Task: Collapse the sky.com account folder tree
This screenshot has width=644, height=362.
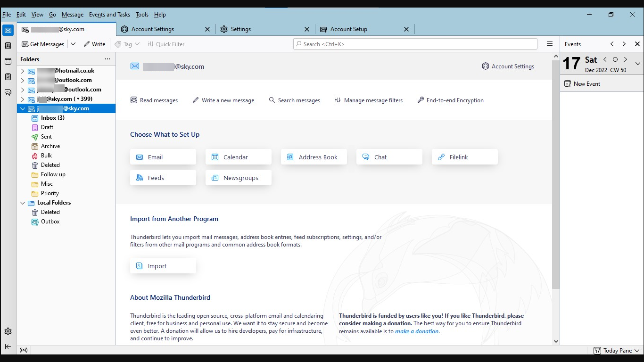Action: coord(22,108)
